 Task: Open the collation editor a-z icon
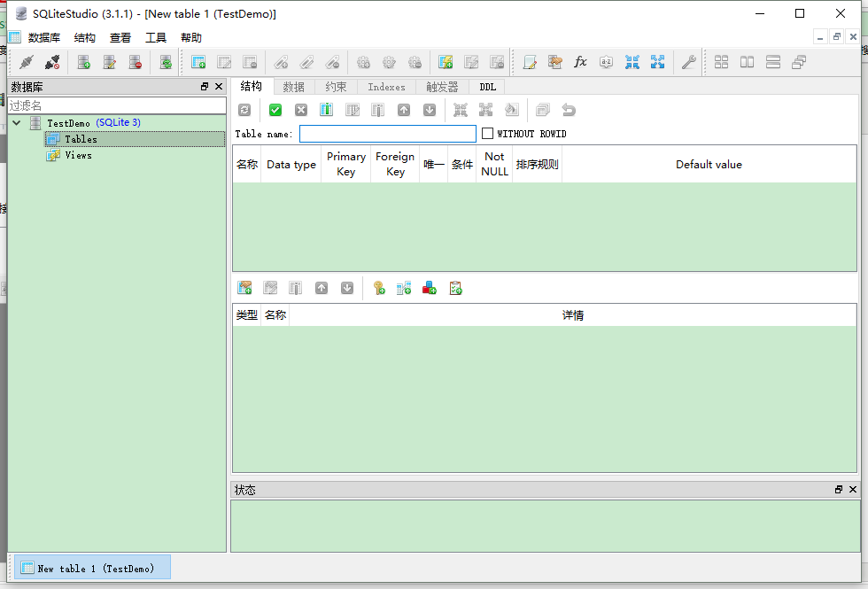click(x=606, y=62)
